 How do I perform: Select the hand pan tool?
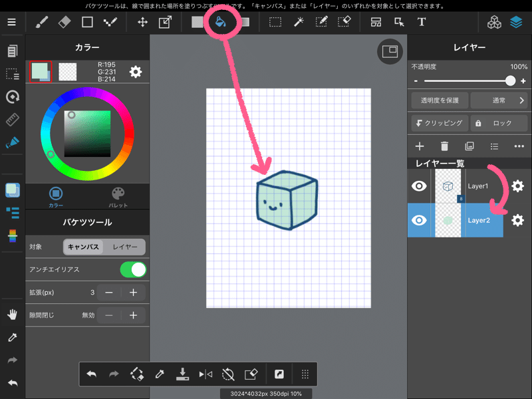coord(12,315)
